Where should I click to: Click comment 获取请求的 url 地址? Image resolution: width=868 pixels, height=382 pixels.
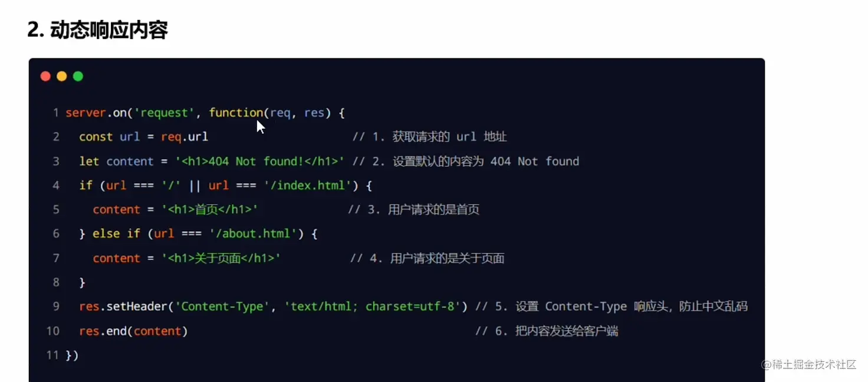coord(450,137)
